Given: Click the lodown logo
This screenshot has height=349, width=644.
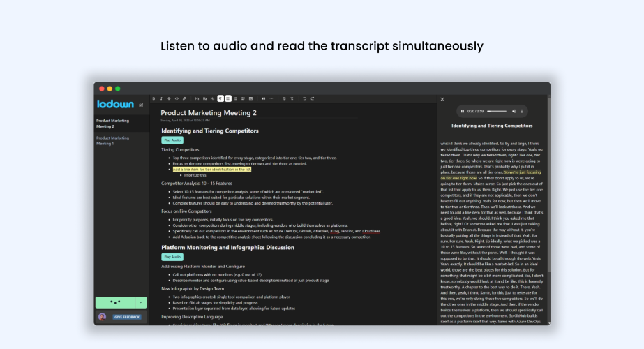Looking at the screenshot, I should [115, 105].
